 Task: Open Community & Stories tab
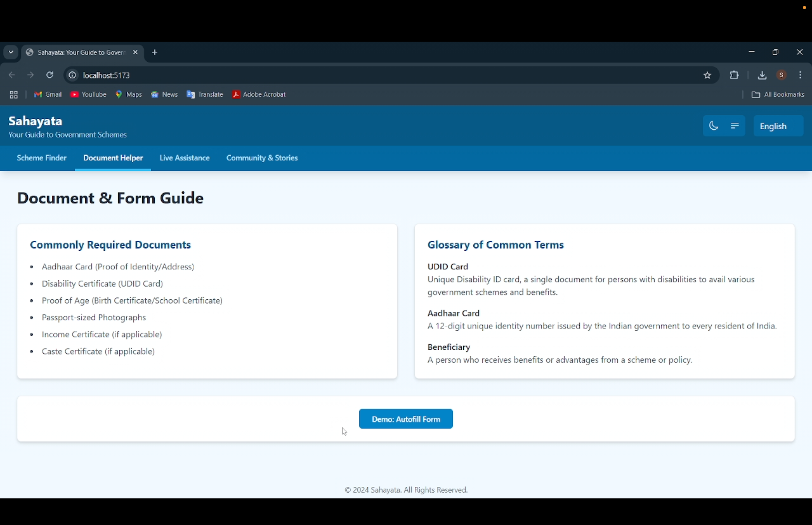coord(262,158)
